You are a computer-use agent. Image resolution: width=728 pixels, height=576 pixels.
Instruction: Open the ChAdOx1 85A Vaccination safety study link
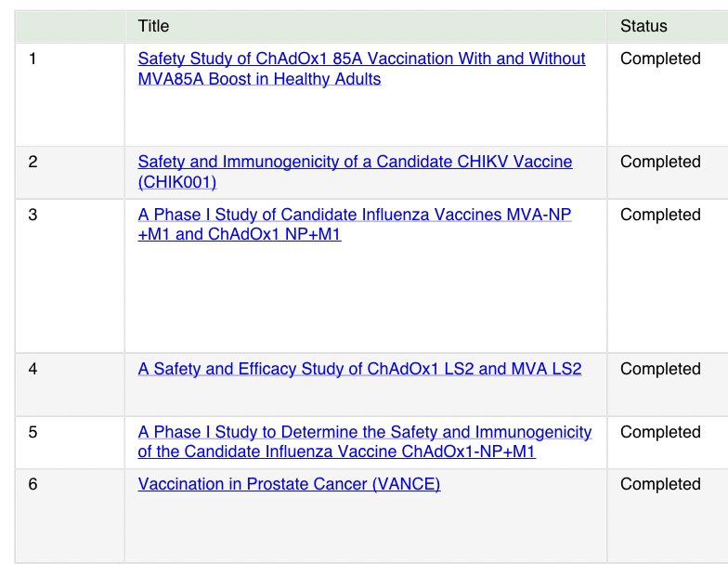click(x=361, y=69)
